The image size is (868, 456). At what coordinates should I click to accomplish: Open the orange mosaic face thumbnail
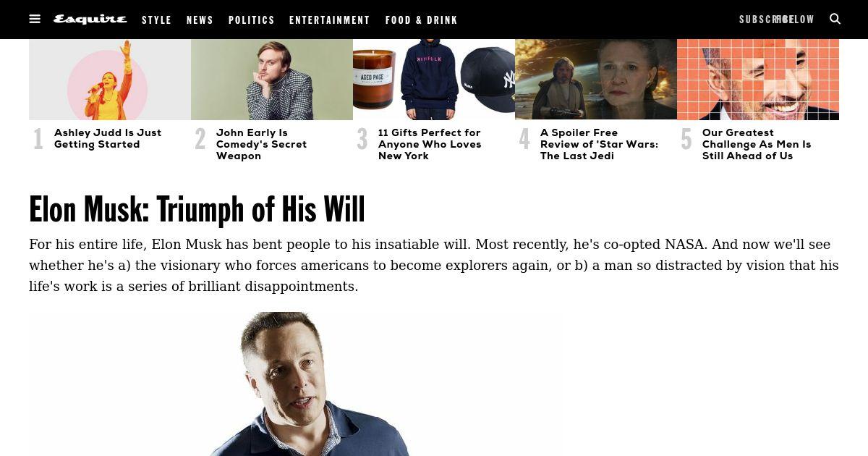pos(758,80)
